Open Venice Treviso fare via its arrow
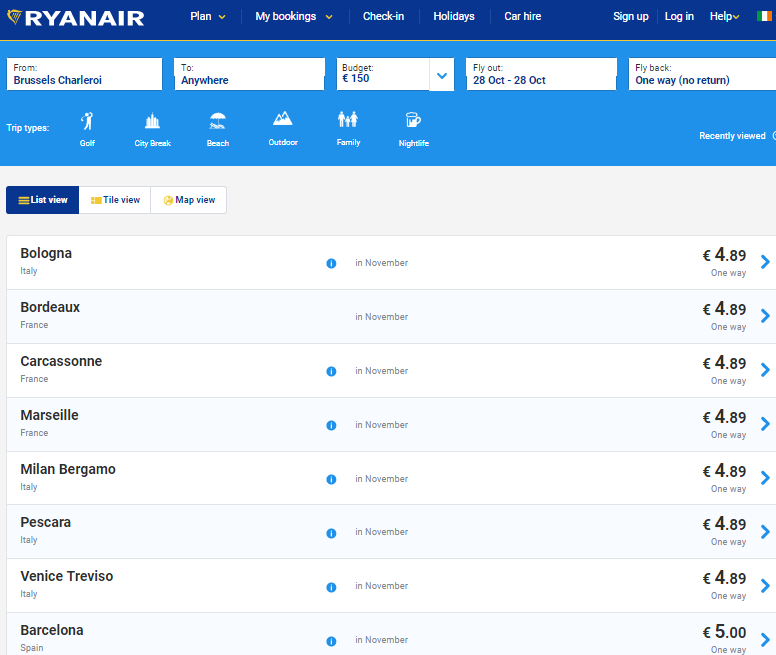Viewport: 776px width, 655px height. pyautogui.click(x=766, y=585)
